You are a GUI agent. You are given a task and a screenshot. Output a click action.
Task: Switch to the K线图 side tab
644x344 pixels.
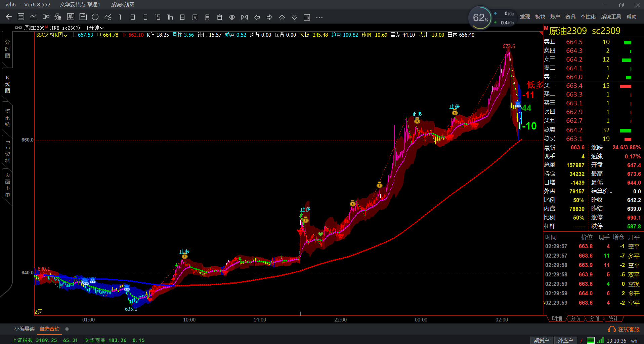[x=7, y=84]
